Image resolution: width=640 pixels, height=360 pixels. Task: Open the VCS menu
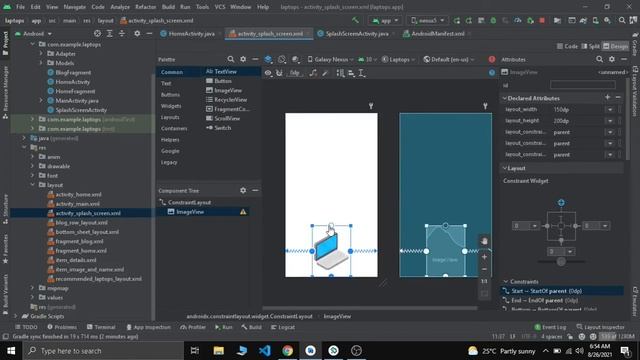(x=220, y=7)
